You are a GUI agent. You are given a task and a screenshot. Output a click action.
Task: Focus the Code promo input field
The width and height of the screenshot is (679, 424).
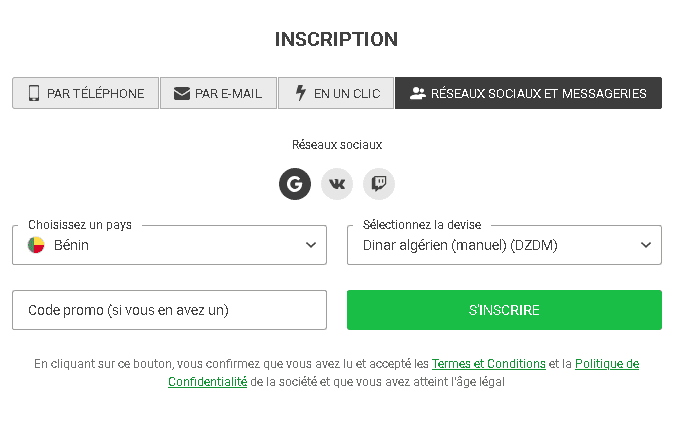tap(169, 310)
